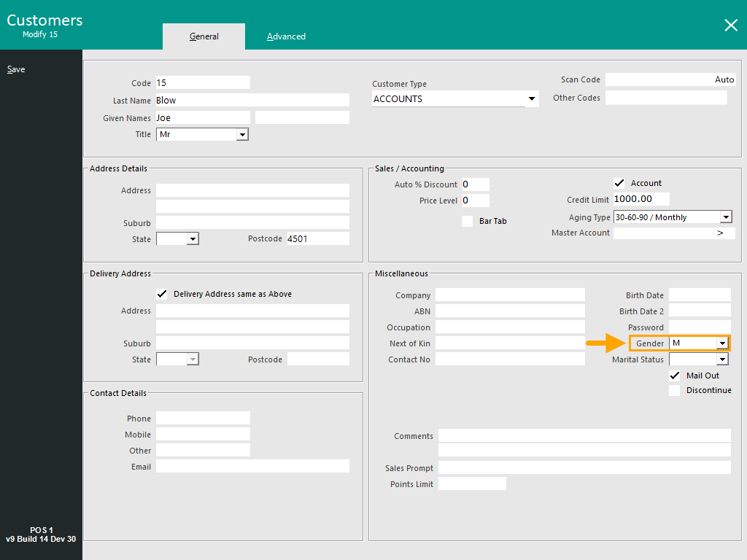Screen dimensions: 747x560
Task: Click Save in the left sidebar
Action: point(16,69)
